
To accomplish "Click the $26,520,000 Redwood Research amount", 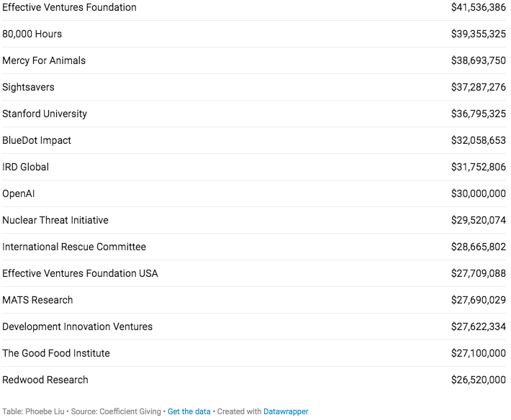I will (478, 380).
